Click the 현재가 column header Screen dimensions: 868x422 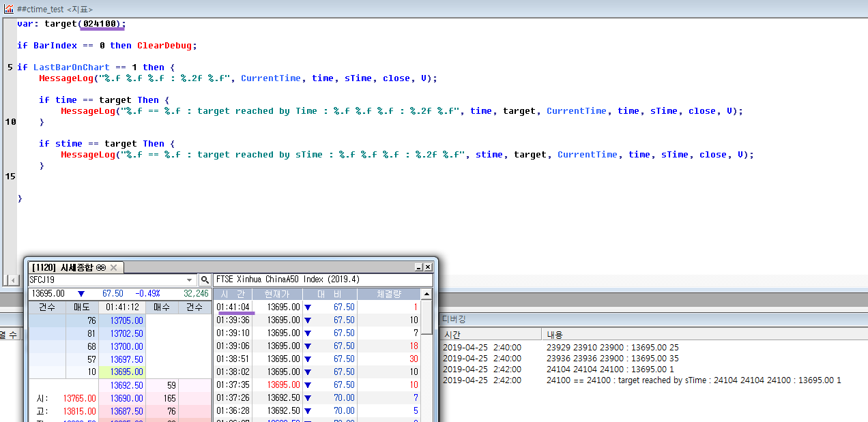pyautogui.click(x=278, y=294)
